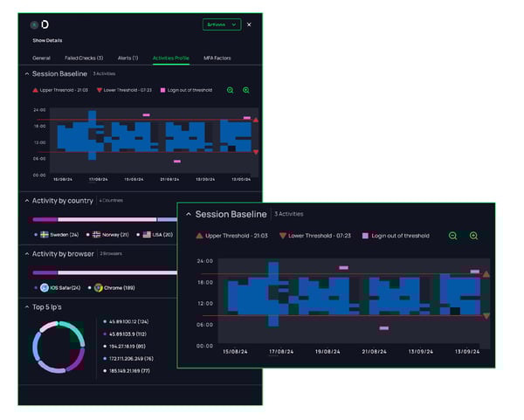Open the Failed Checks (3) tab
Screen dimensions: 524x420
(84, 59)
